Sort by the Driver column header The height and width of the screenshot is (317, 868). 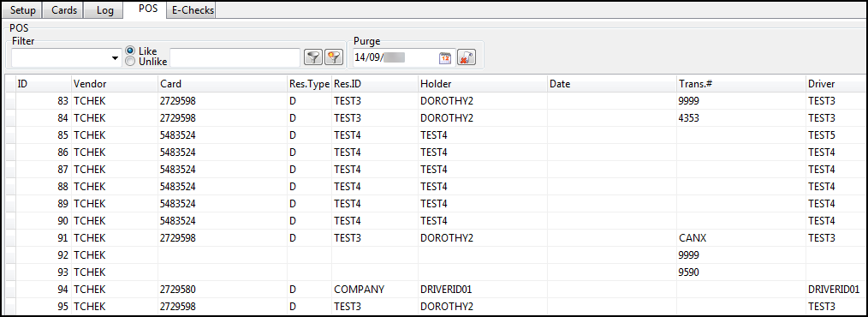click(x=835, y=84)
